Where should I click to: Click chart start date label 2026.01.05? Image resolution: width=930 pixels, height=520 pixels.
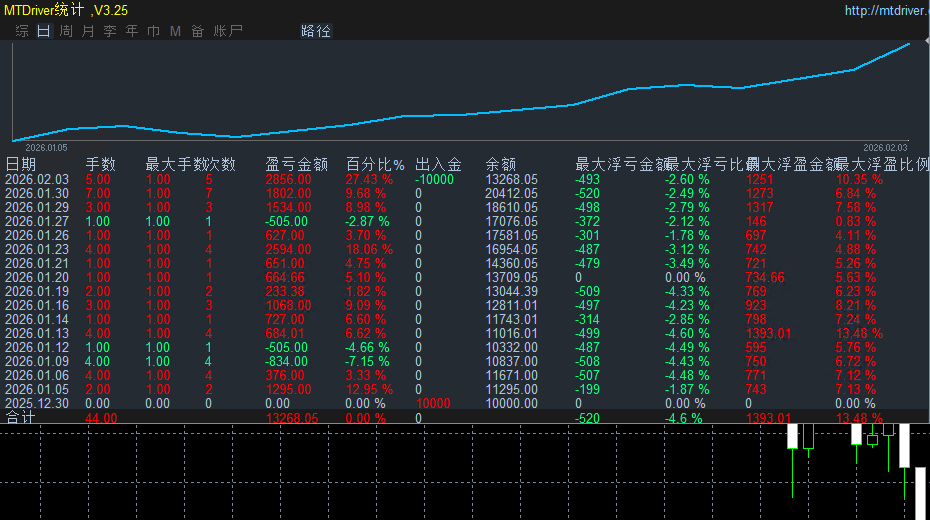coord(46,148)
